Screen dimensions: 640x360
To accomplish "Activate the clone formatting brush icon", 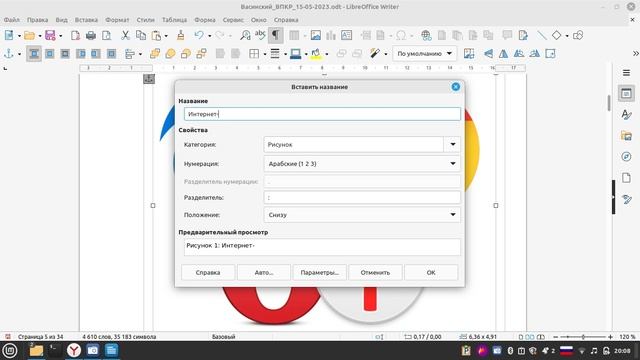I will click(x=180, y=36).
